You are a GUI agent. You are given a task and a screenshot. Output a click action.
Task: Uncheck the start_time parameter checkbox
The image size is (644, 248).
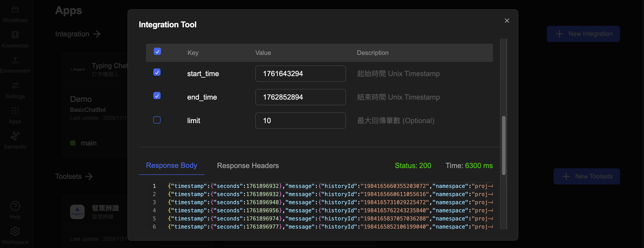tap(157, 72)
